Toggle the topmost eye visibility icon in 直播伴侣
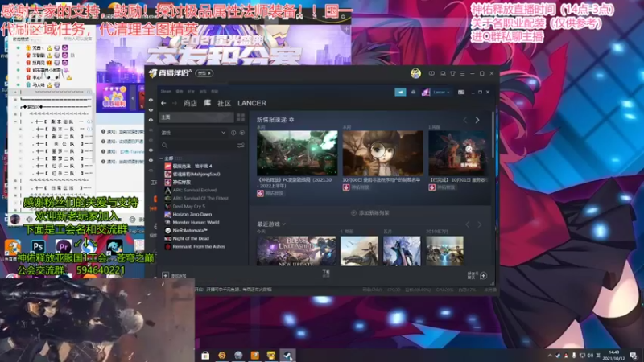 pos(151,100)
